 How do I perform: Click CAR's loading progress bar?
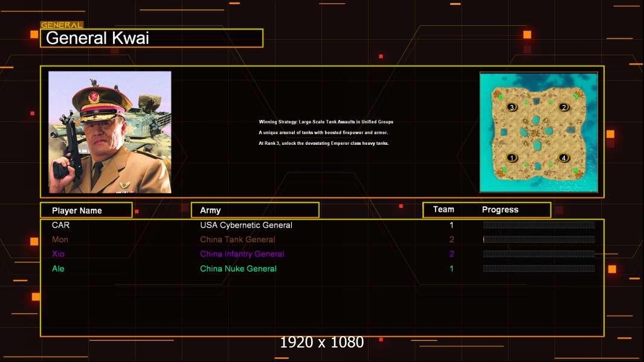tap(539, 224)
